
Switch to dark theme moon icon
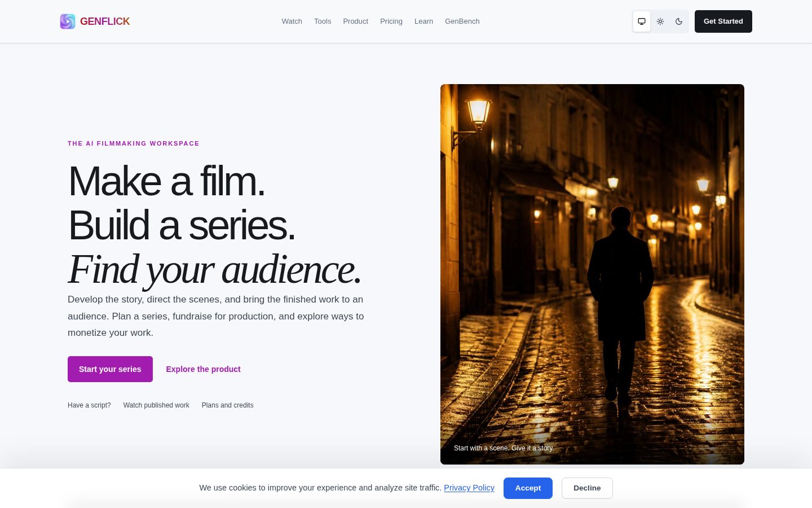(679, 21)
